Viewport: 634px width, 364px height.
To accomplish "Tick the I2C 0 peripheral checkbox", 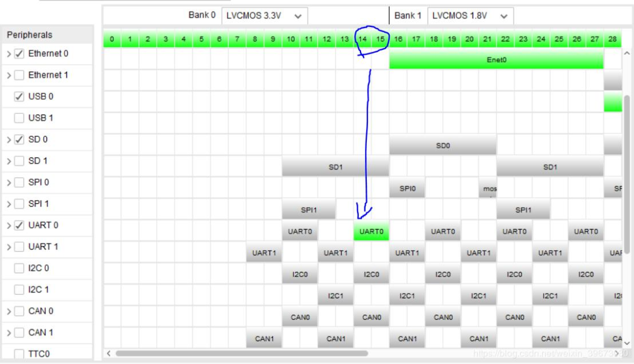I will [19, 268].
